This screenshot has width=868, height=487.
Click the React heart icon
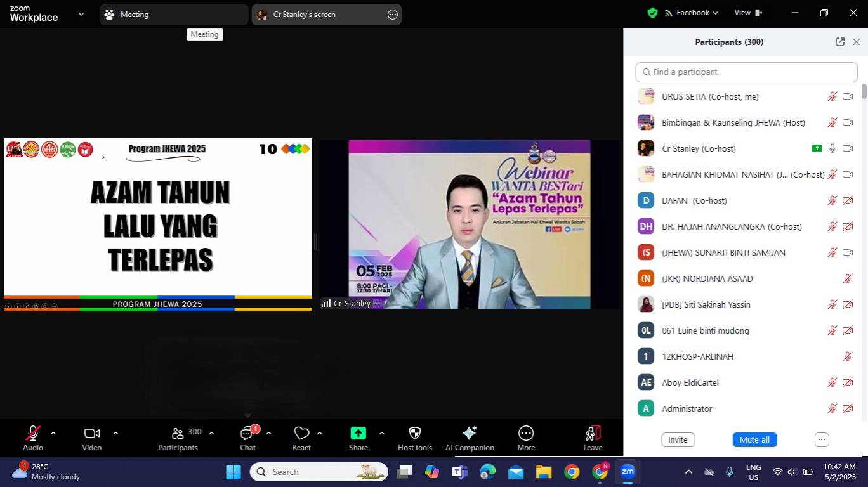pyautogui.click(x=301, y=434)
